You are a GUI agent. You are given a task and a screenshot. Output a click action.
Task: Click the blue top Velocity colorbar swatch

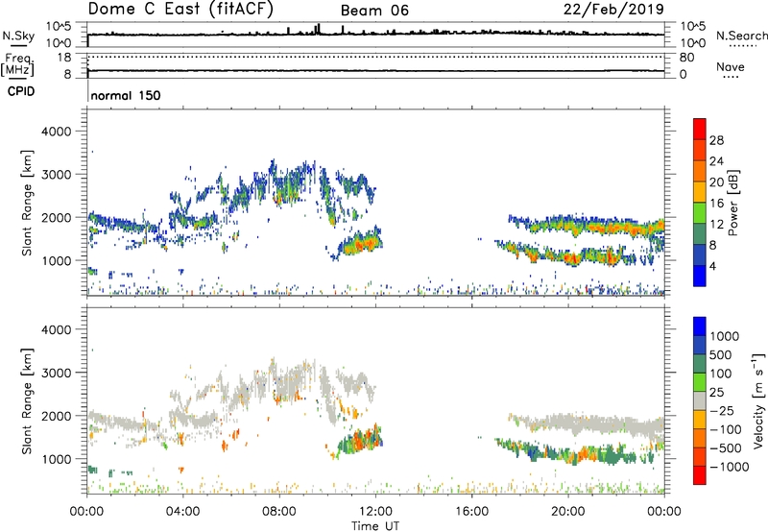click(700, 326)
